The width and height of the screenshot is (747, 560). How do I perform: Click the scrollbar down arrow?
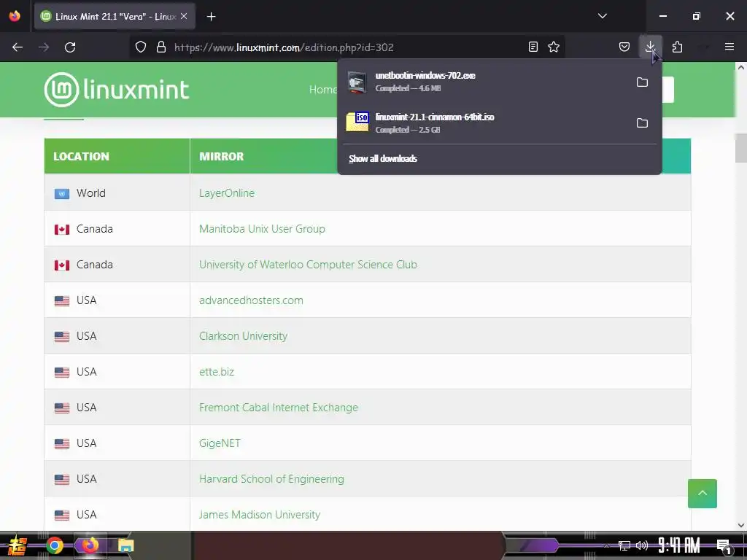[x=741, y=525]
